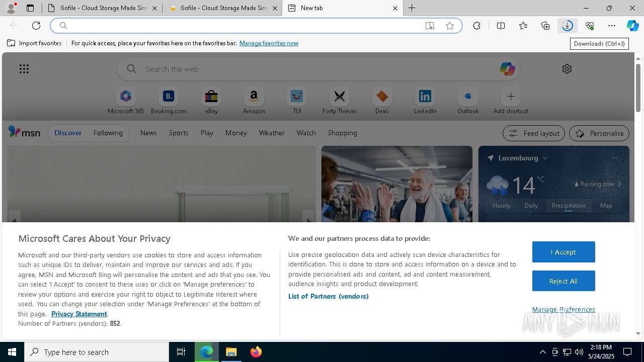Open the app launcher grid icon
This screenshot has height=362, width=644.
click(24, 69)
